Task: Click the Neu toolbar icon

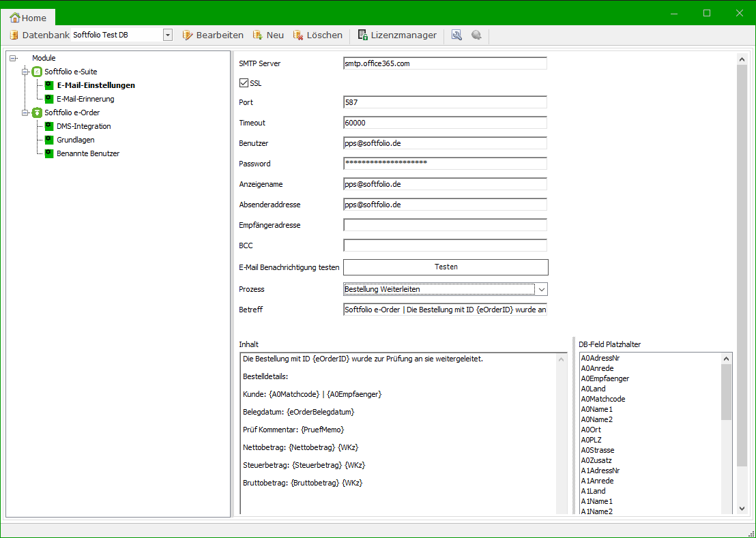Action: point(258,35)
